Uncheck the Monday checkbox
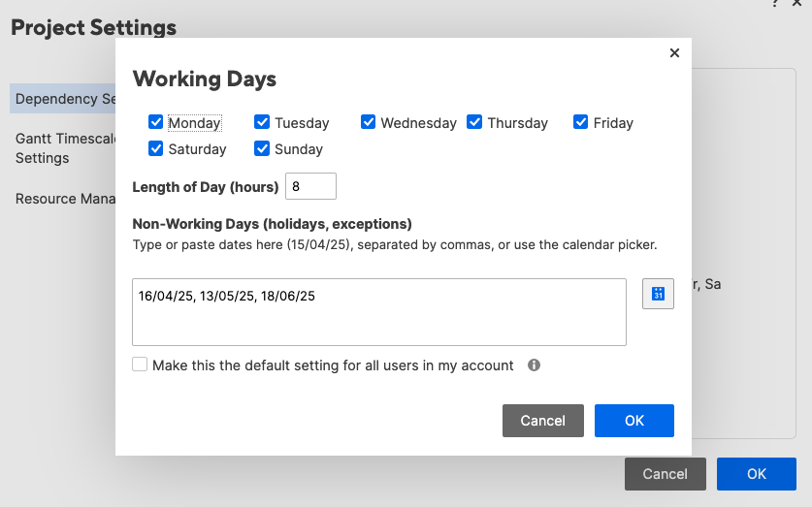The height and width of the screenshot is (507, 812). tap(155, 122)
